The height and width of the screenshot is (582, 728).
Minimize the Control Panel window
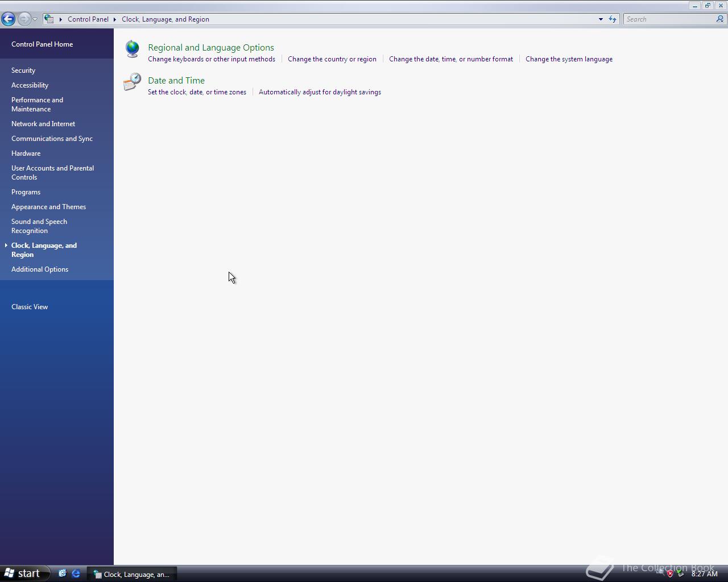[694, 5]
